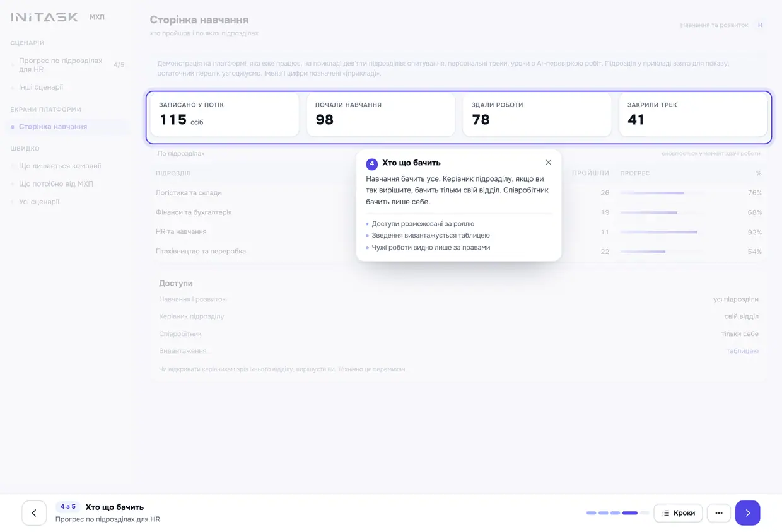
Task: Click the Записано у потік card
Action: pos(225,114)
